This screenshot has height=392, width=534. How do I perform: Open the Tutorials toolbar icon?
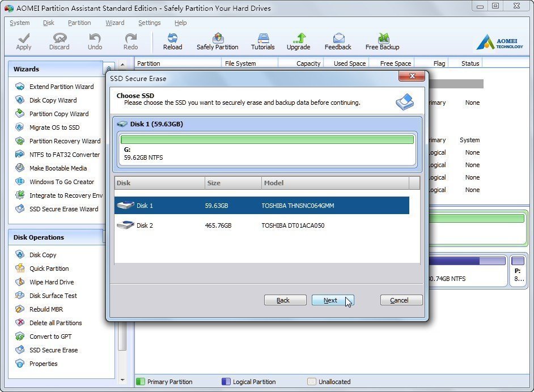(x=263, y=38)
